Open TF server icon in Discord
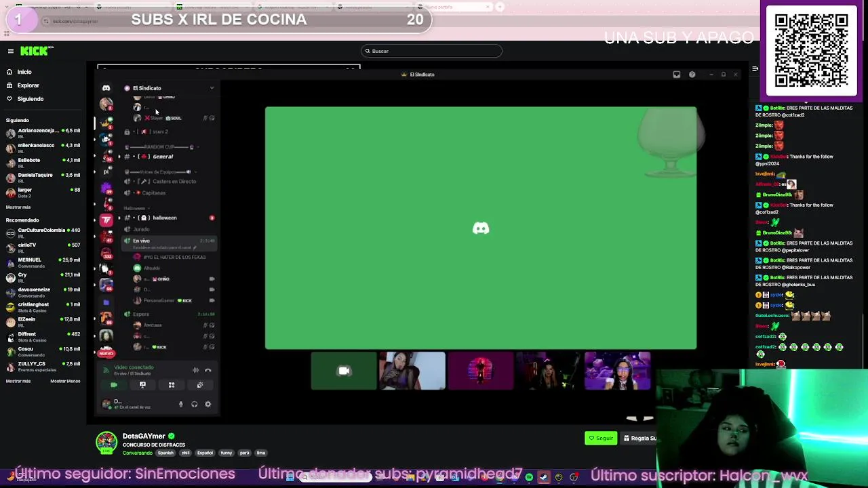The height and width of the screenshot is (488, 868). [106, 220]
